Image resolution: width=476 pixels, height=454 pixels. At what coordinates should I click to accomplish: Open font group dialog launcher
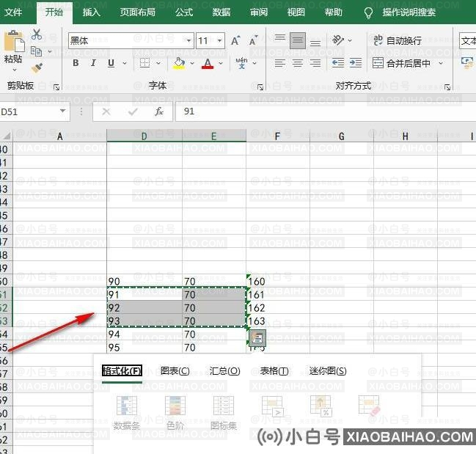(260, 87)
